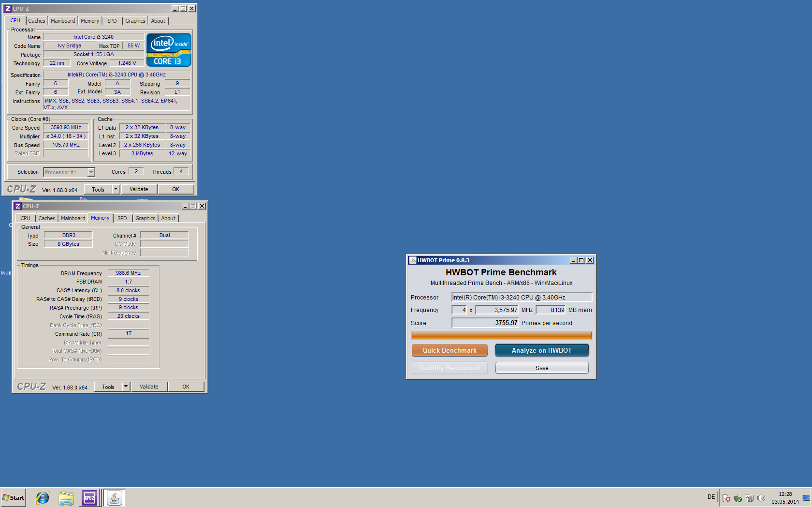The height and width of the screenshot is (508, 812).
Task: Click Cycle Time value 20 clocks
Action: click(129, 316)
